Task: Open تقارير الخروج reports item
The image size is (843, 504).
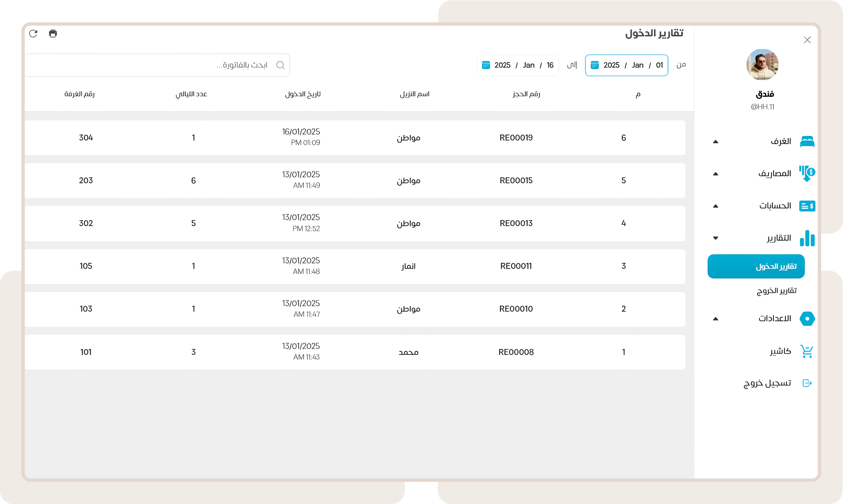Action: pyautogui.click(x=776, y=291)
